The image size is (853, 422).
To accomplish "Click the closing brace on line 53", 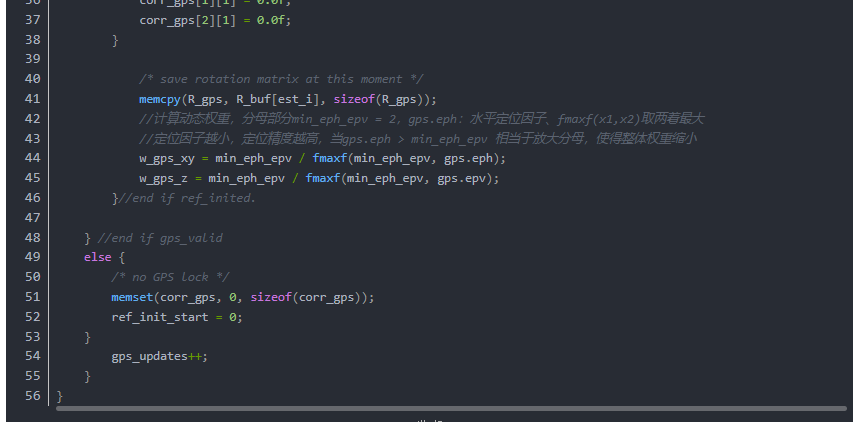I will click(x=87, y=337).
